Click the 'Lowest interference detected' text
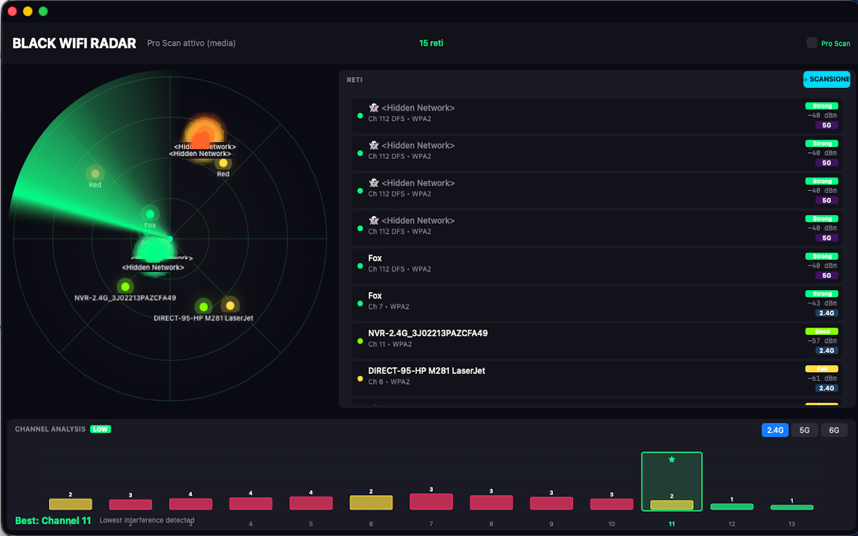The height and width of the screenshot is (536, 858). [147, 520]
